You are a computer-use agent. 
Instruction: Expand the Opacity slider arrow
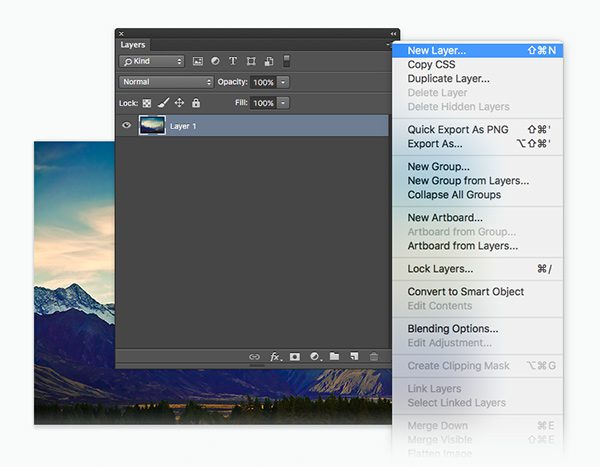tap(284, 82)
